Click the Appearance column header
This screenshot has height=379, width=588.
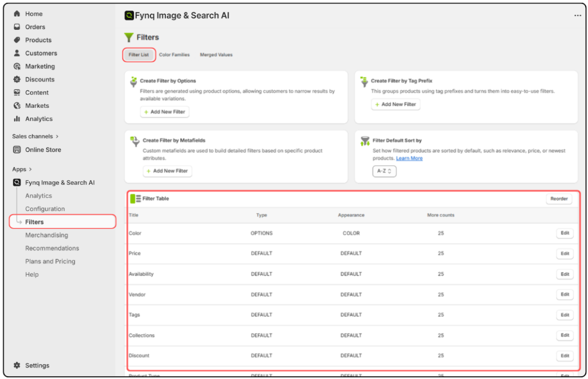[351, 215]
